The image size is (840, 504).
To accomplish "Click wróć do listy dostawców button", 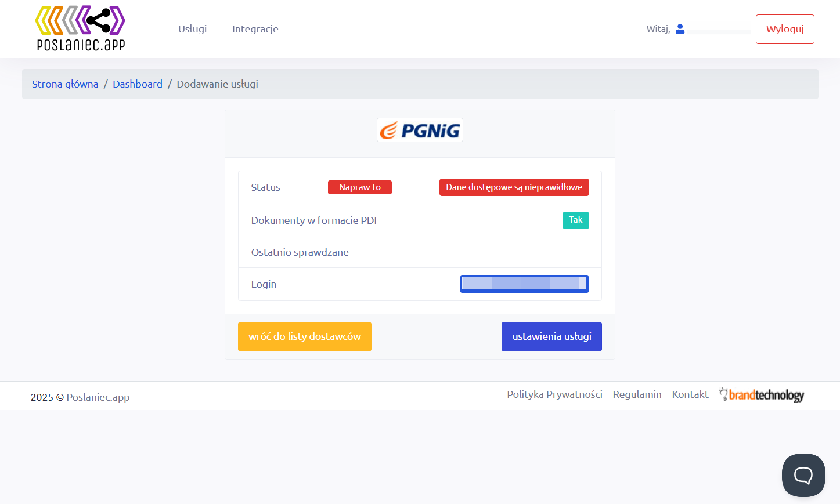I will point(305,336).
